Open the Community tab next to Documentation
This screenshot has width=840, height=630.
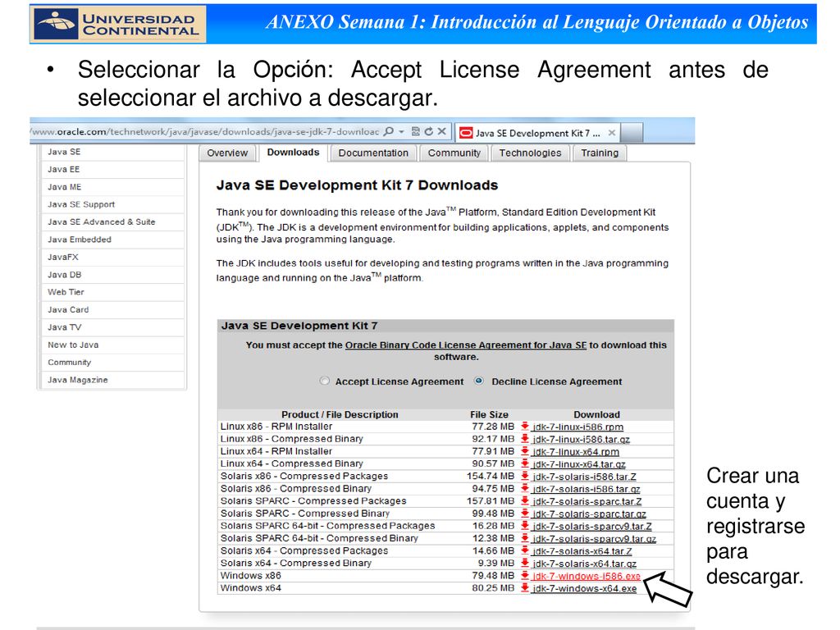pyautogui.click(x=454, y=153)
